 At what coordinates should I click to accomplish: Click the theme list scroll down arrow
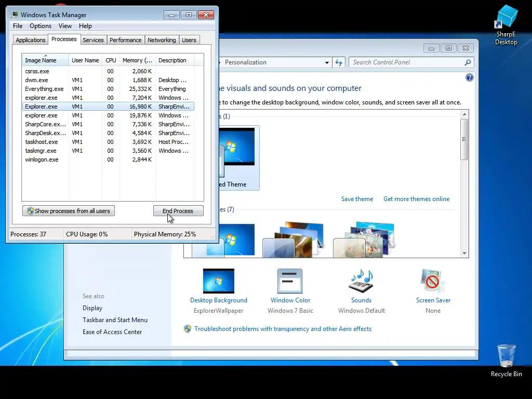point(464,254)
